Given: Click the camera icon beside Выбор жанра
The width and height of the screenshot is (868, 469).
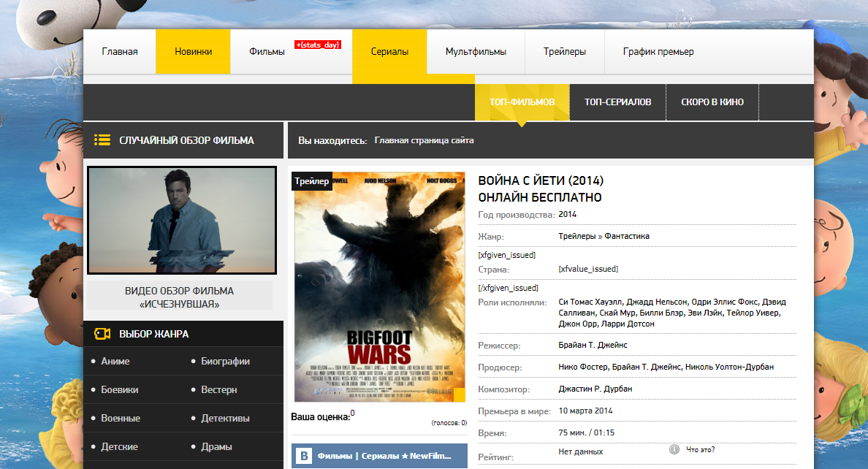Looking at the screenshot, I should tap(102, 333).
